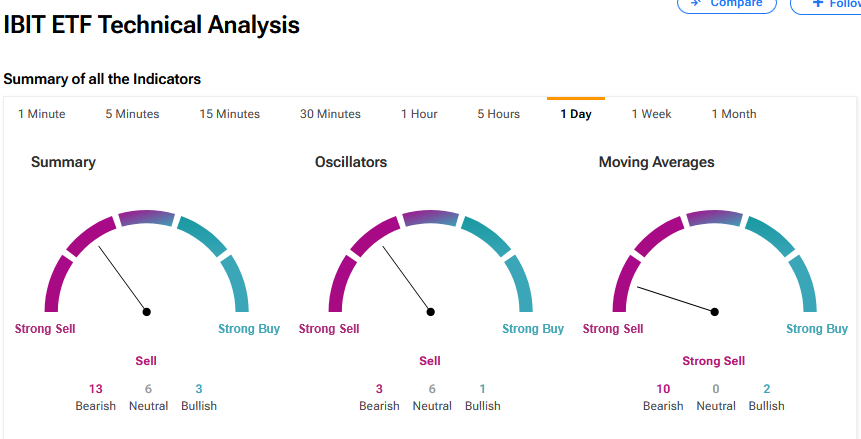Choose the 30 Minutes tab
Image resolution: width=861 pixels, height=439 pixels.
coord(330,114)
